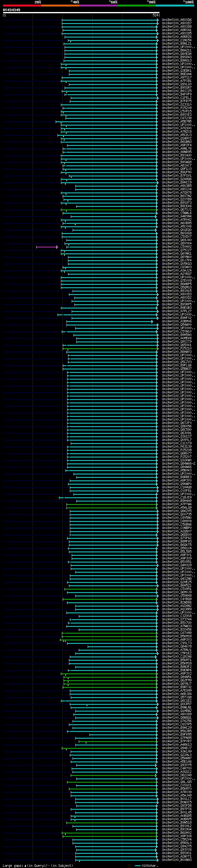The height and width of the screenshot is (868, 197).
Task: Select hit label UniRef100_A7Q300
Action: (177, 128)
